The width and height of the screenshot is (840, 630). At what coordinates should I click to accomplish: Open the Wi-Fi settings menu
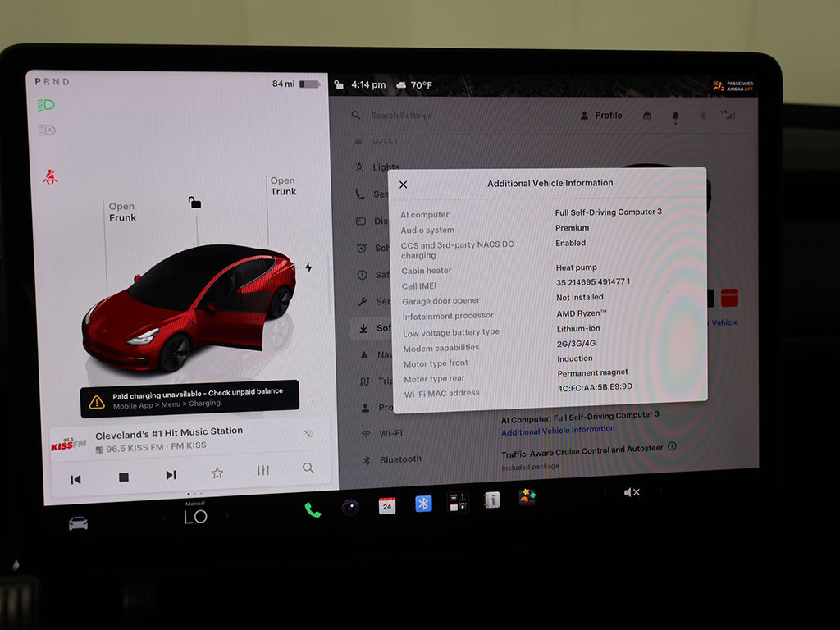(x=382, y=433)
